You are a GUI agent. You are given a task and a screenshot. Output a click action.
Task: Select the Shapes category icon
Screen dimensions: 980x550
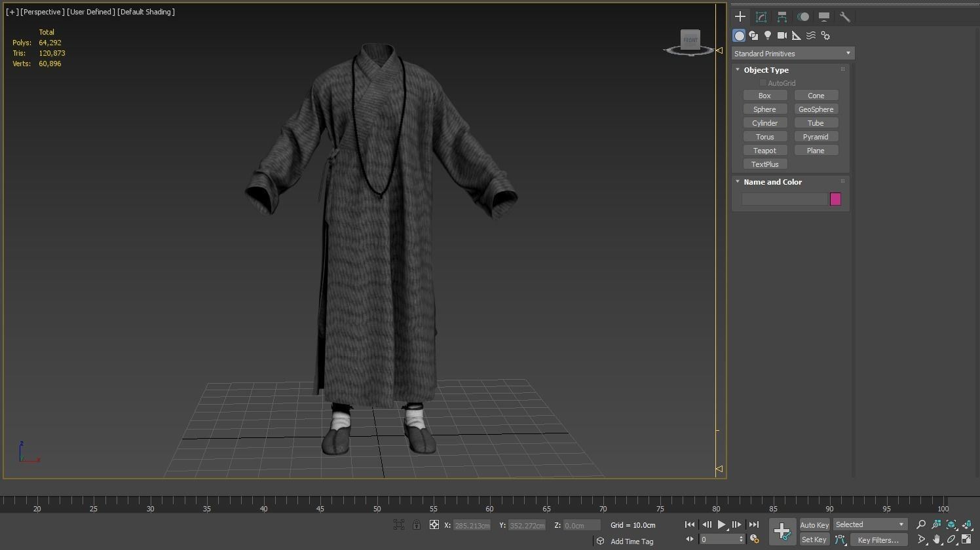pyautogui.click(x=753, y=35)
